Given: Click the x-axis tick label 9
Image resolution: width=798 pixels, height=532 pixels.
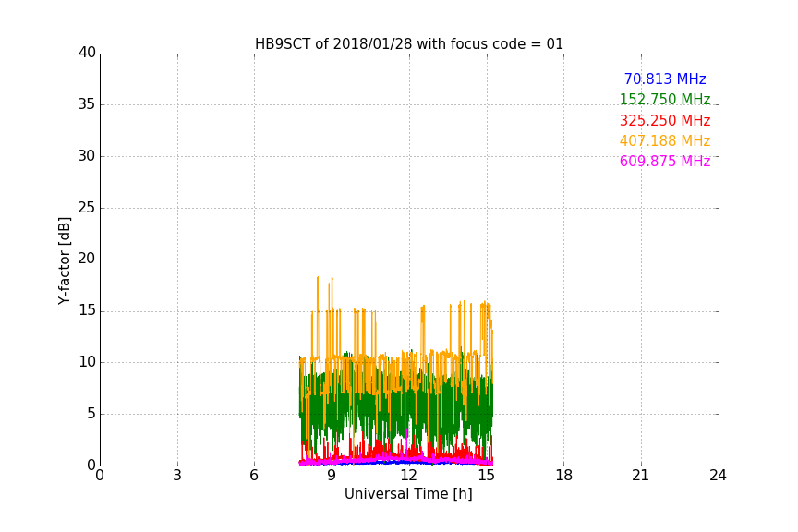Looking at the screenshot, I should point(332,476).
